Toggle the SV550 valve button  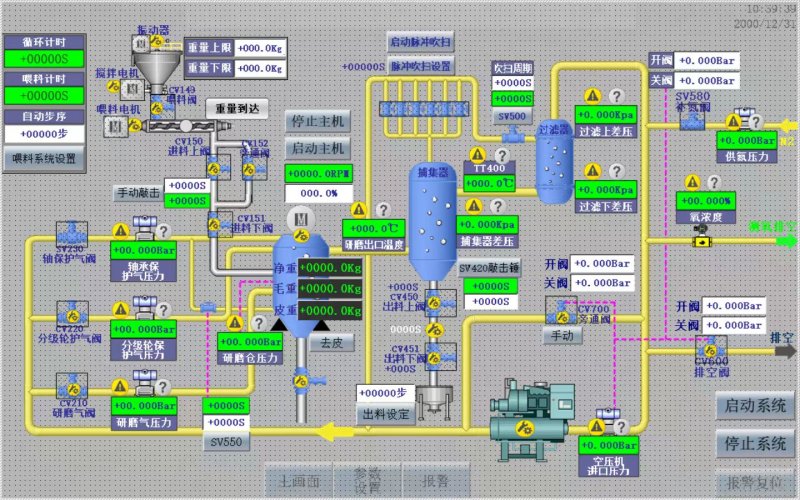pos(225,442)
